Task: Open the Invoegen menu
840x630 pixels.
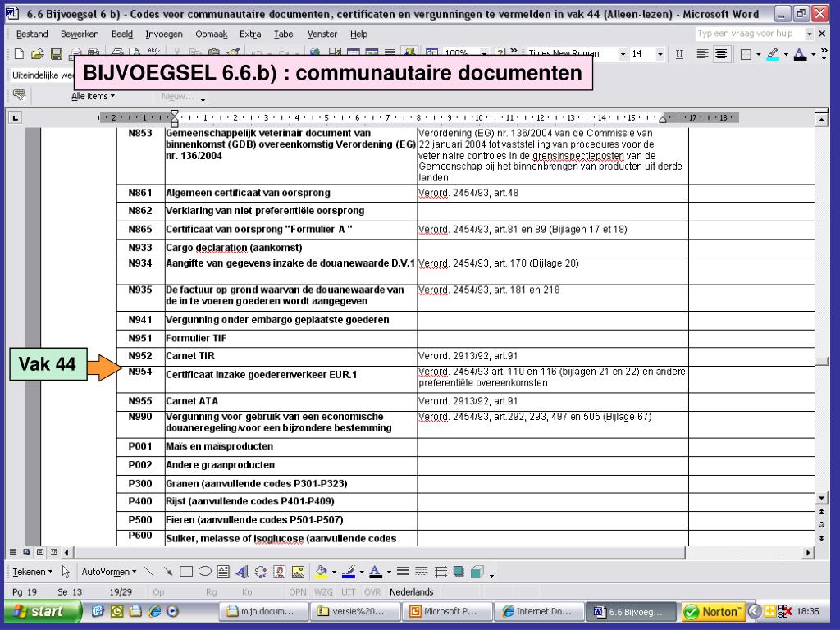Action: 164,34
